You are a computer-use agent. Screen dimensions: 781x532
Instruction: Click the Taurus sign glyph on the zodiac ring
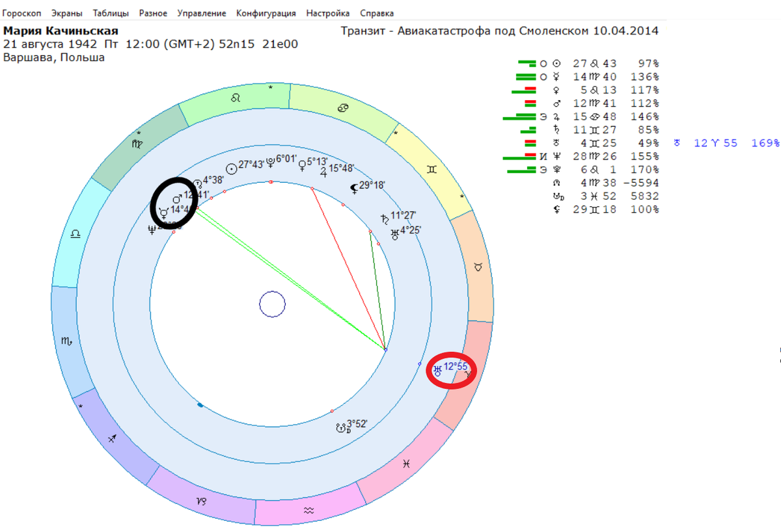(x=480, y=266)
